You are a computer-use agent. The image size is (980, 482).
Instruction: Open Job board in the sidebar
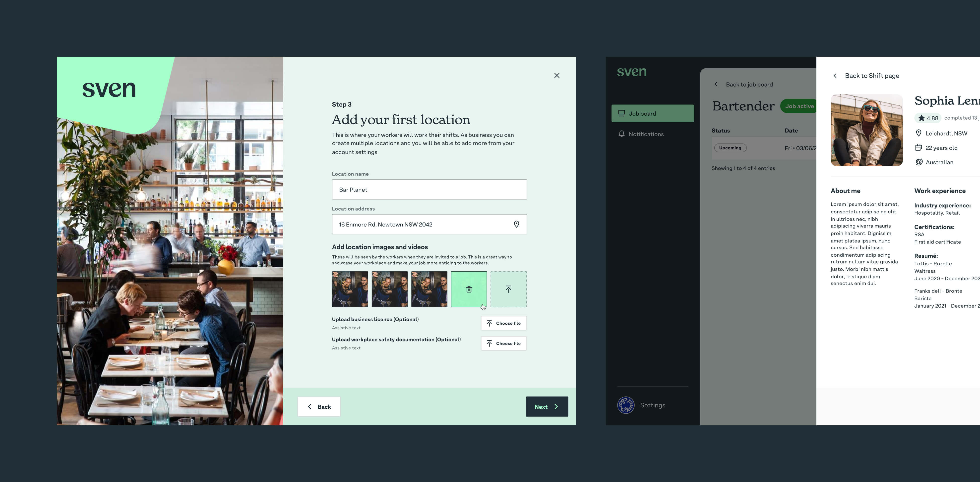[652, 113]
